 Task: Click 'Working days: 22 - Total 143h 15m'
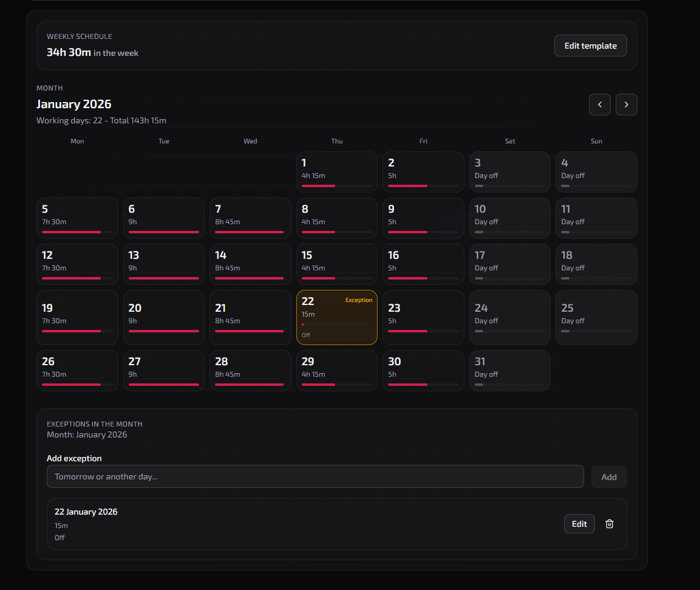101,121
